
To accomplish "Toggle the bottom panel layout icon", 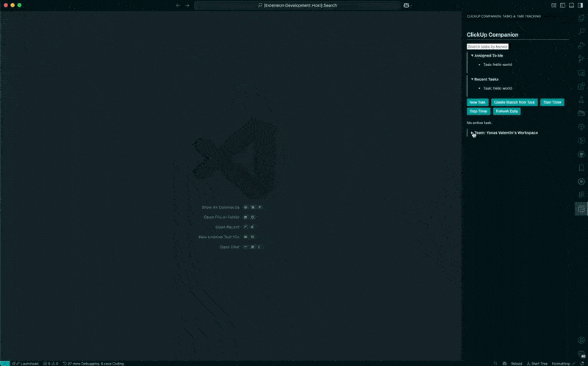I will (x=572, y=5).
